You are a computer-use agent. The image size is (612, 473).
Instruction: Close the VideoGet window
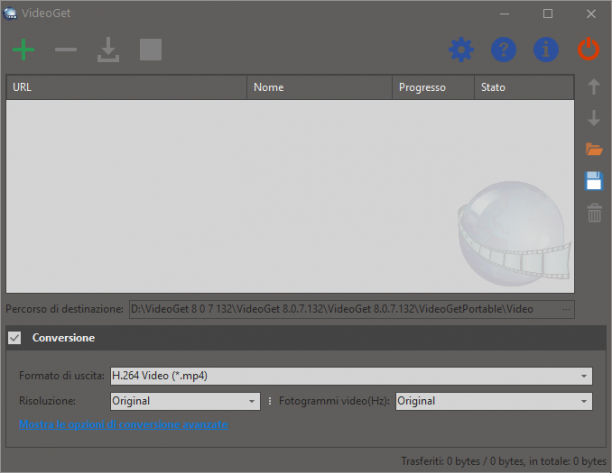pos(591,14)
